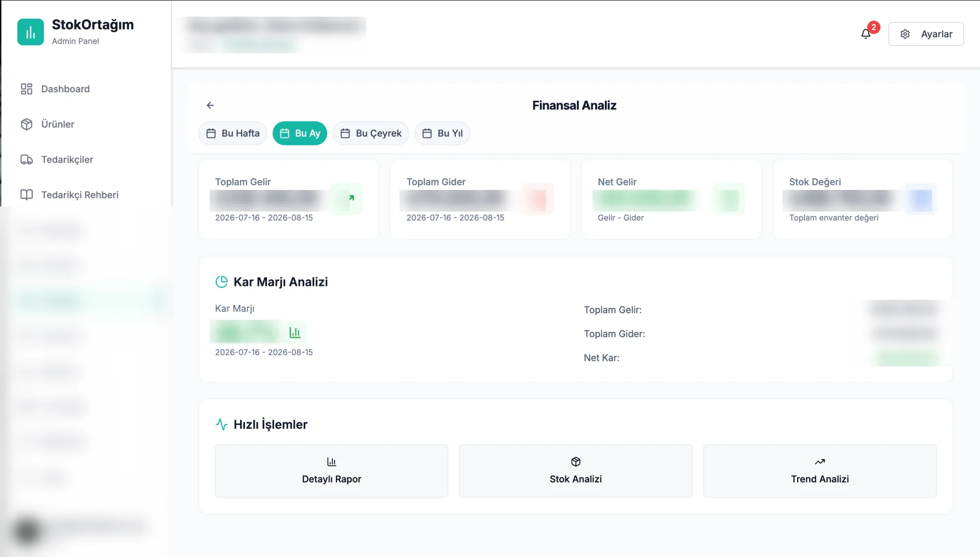Click the Finansal Analiz heading
The height and width of the screenshot is (557, 980).
[574, 105]
